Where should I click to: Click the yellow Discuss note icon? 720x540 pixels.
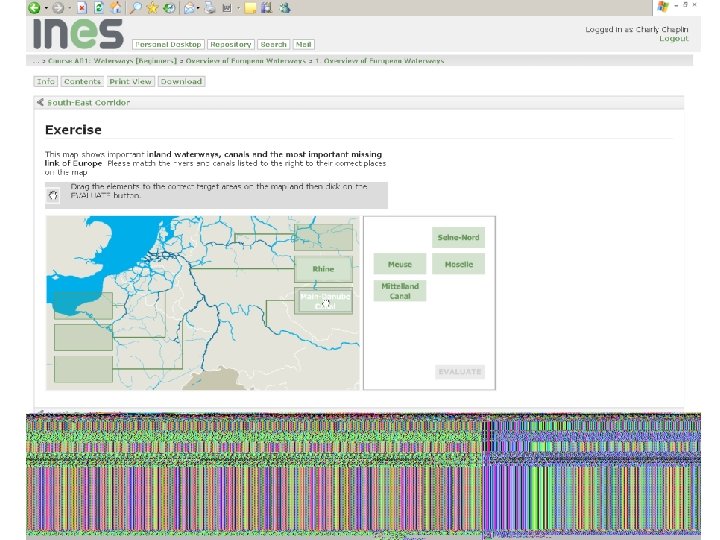tap(250, 7)
